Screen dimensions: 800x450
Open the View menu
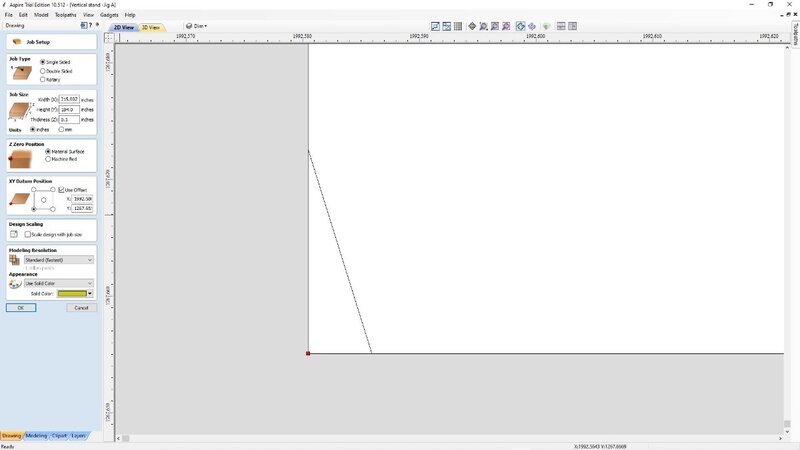click(x=88, y=15)
